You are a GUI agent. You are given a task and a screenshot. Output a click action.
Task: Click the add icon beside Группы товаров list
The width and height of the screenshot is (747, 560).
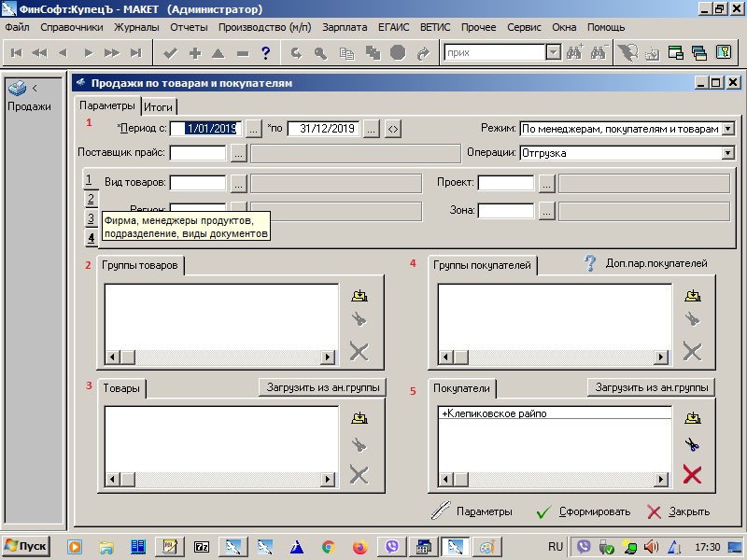[x=359, y=295]
